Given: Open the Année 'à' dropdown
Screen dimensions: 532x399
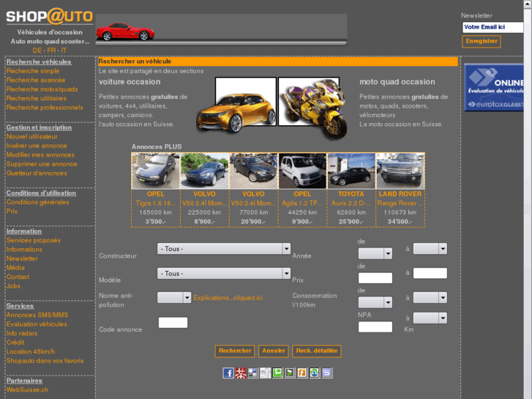Looking at the screenshot, I should pyautogui.click(x=430, y=249).
